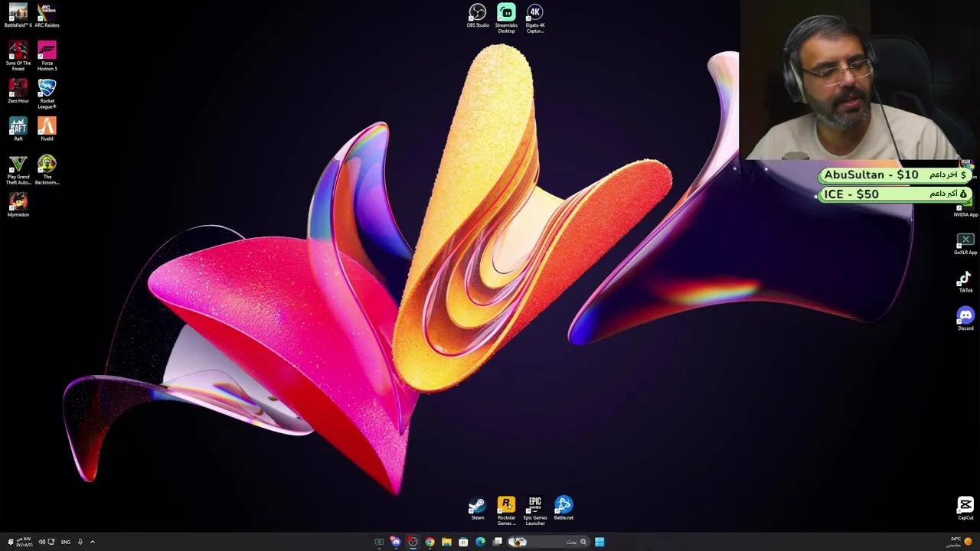
Task: Expand the hidden system tray icons
Action: [x=93, y=542]
